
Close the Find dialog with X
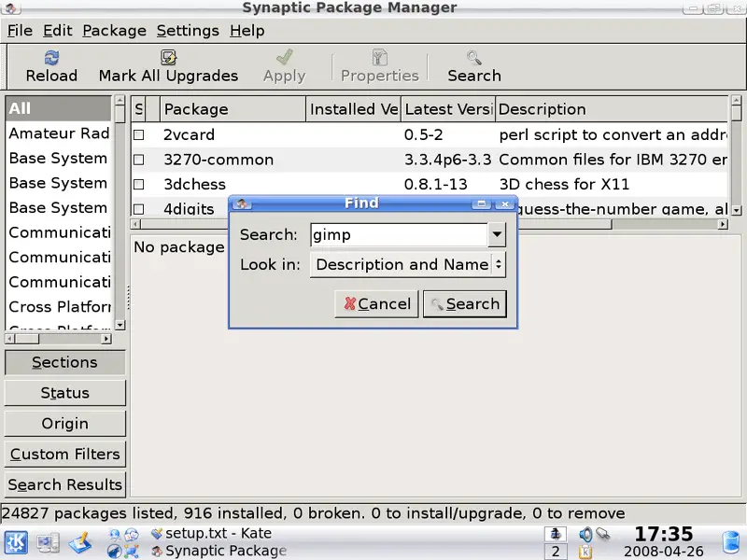pos(505,203)
